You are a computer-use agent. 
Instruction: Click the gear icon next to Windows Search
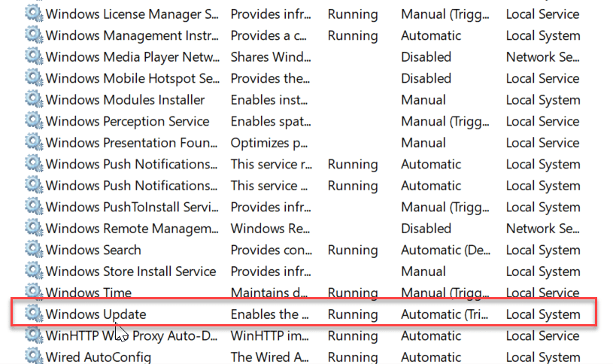coord(34,250)
